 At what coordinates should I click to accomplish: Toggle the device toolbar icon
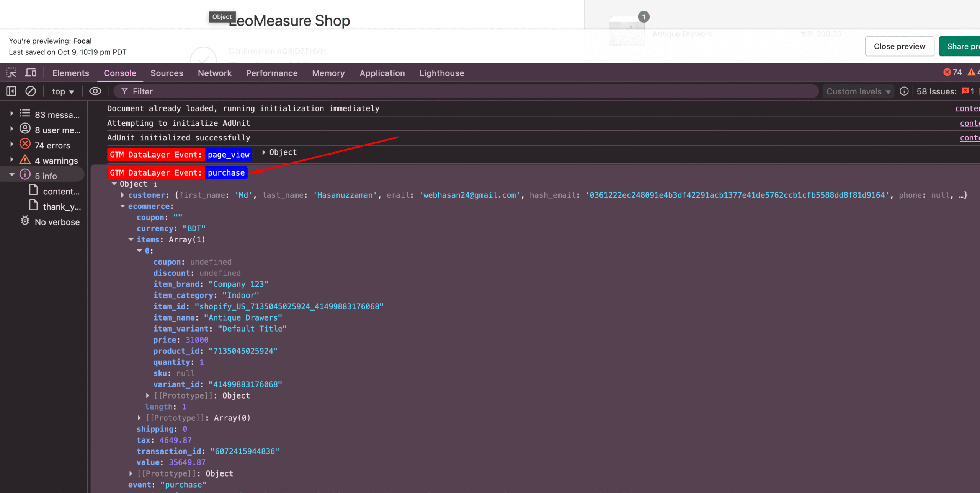coord(31,73)
